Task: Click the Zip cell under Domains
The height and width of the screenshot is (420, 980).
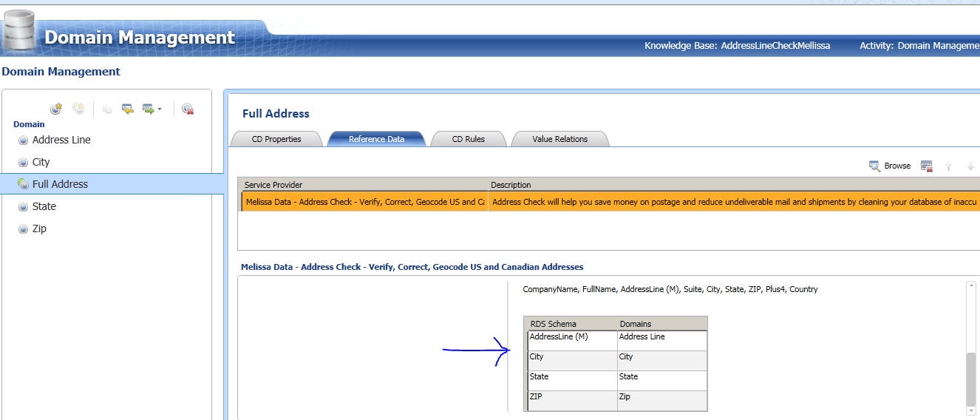Action: click(x=662, y=400)
